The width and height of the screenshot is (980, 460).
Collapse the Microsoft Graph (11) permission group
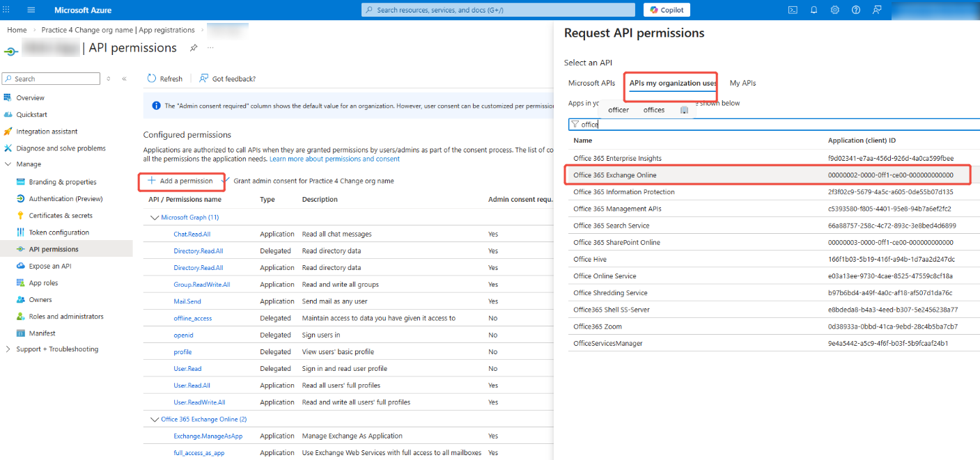tap(156, 218)
